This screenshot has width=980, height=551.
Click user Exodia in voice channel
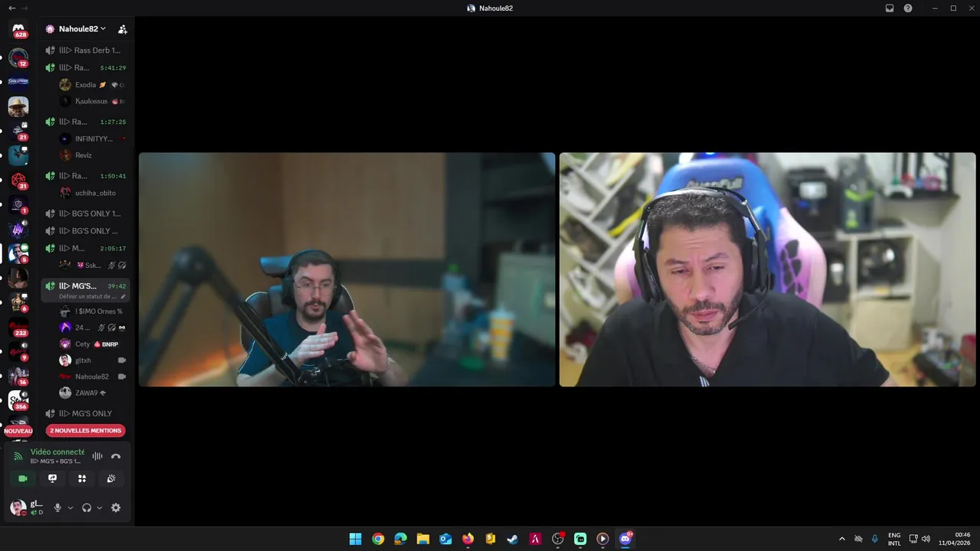coord(92,85)
